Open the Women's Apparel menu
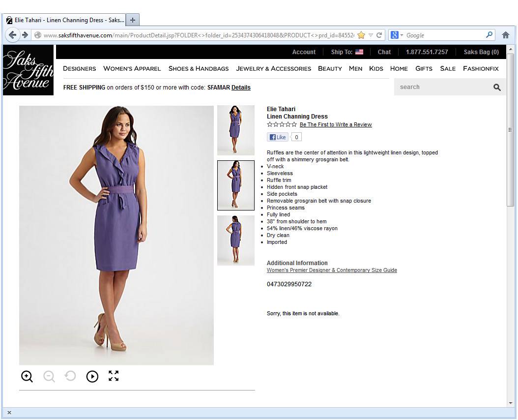This screenshot has width=518, height=420. [132, 68]
